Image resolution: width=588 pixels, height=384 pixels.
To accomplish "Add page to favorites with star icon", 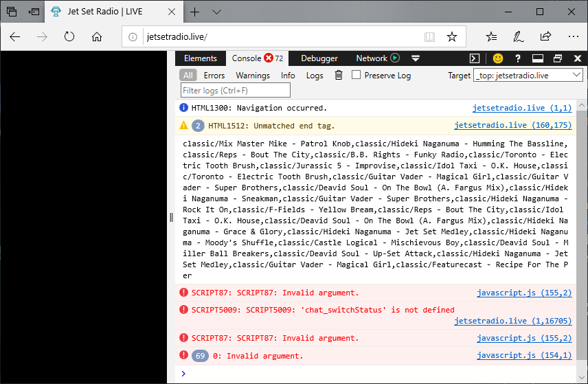I will tap(452, 36).
